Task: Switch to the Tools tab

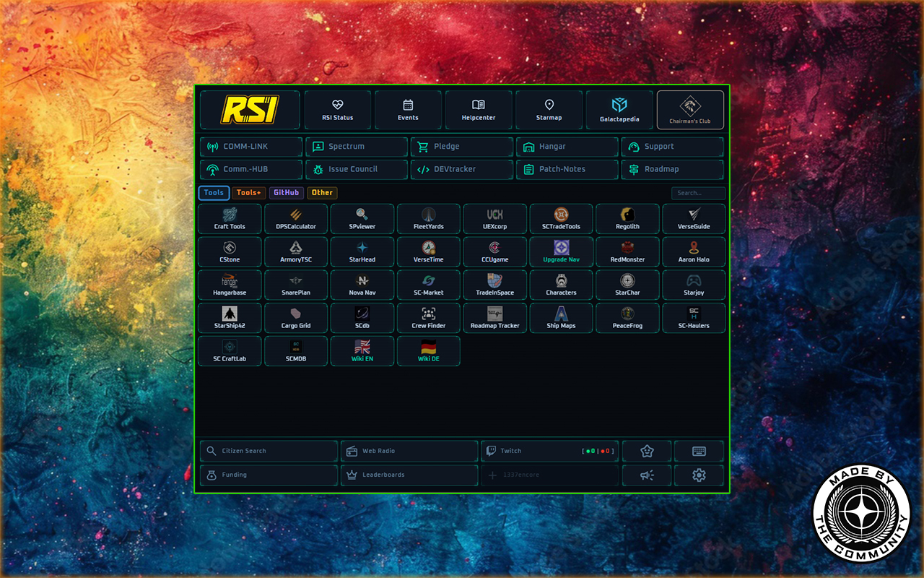Action: (x=214, y=193)
